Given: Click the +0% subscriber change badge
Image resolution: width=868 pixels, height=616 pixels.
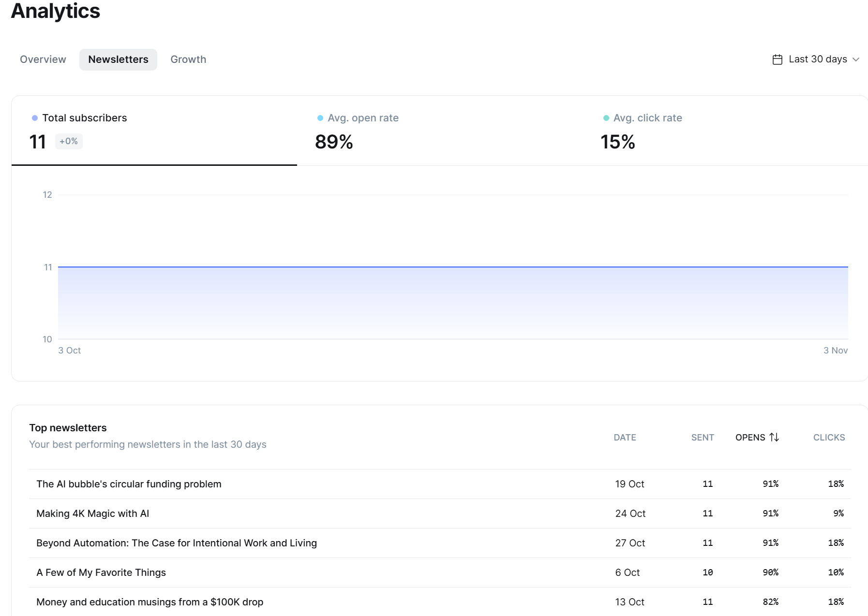Looking at the screenshot, I should pos(69,141).
